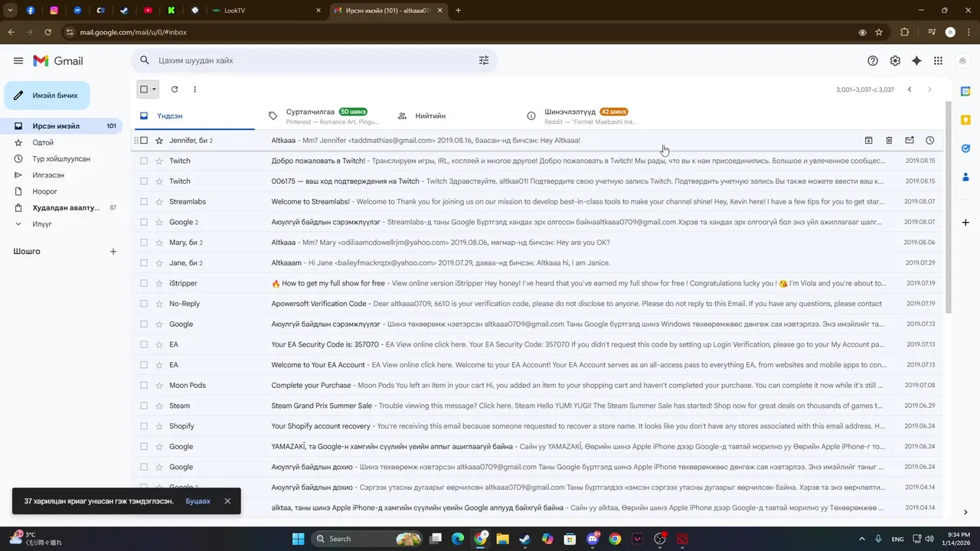980x551 pixels.
Task: Click the Gmail logo
Action: (x=58, y=60)
